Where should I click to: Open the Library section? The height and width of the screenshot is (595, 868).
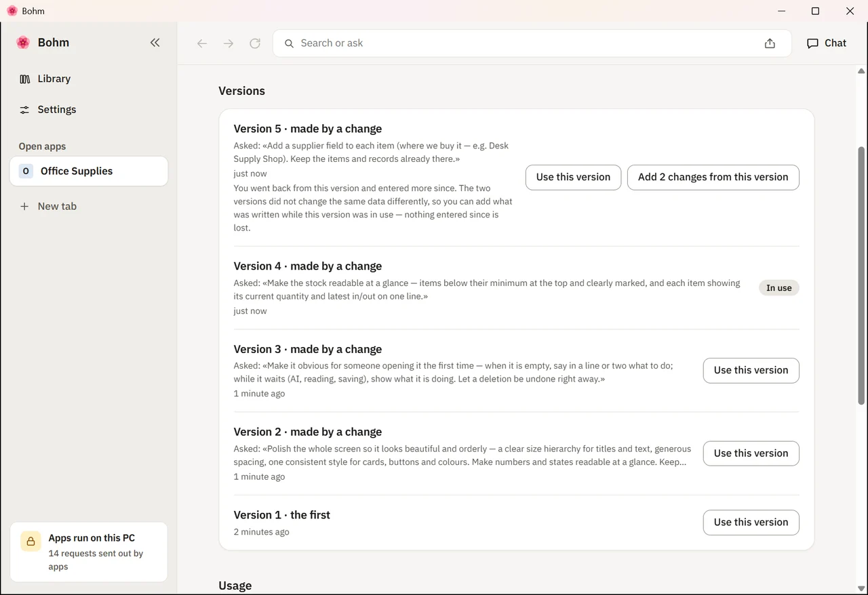tap(45, 79)
